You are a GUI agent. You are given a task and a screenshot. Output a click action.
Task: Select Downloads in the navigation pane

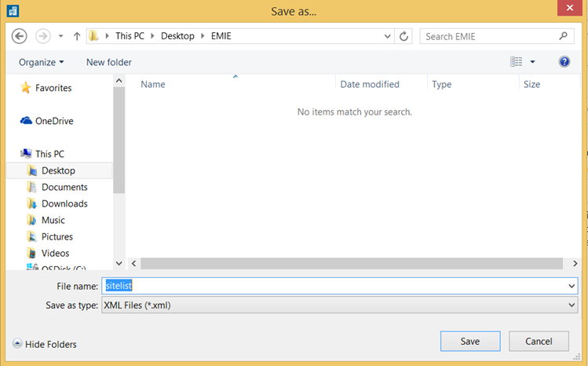coord(64,203)
